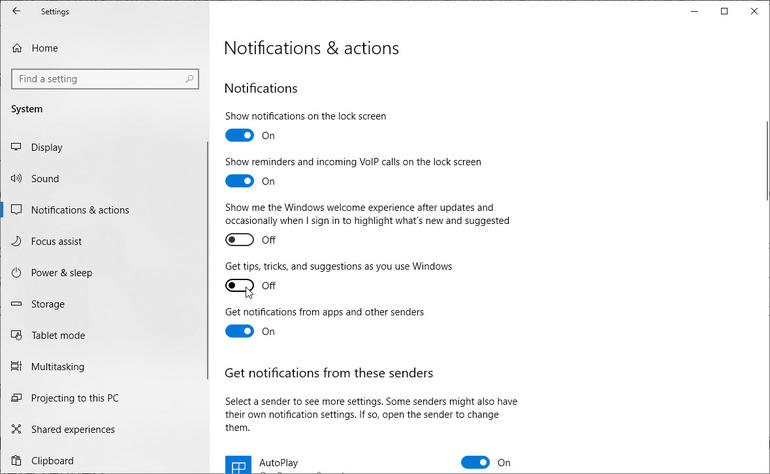Click the Multitasking icon
Viewport: 770px width, 474px height.
click(x=16, y=366)
